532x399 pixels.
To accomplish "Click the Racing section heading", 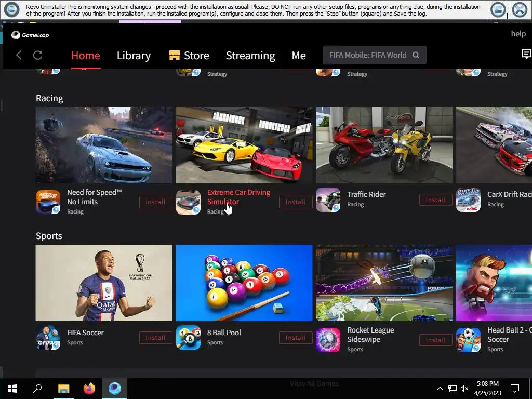I will (x=49, y=98).
